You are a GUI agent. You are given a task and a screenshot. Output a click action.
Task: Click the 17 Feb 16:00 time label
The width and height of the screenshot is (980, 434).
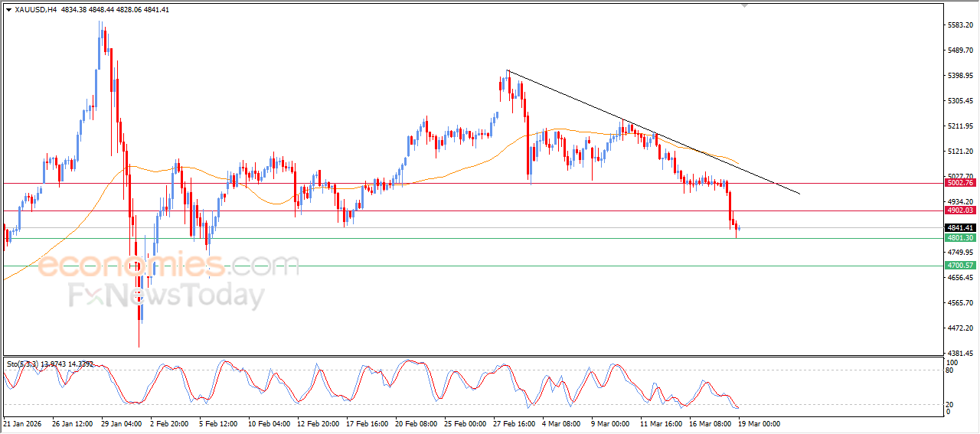(367, 423)
